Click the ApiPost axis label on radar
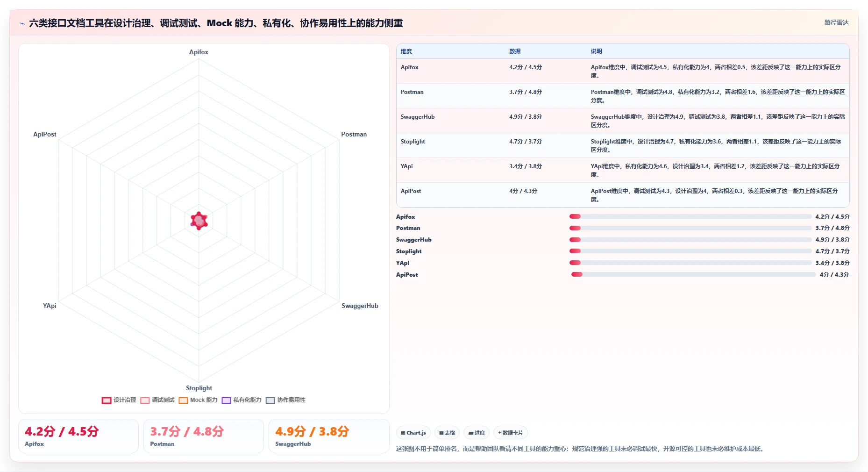 (x=45, y=134)
